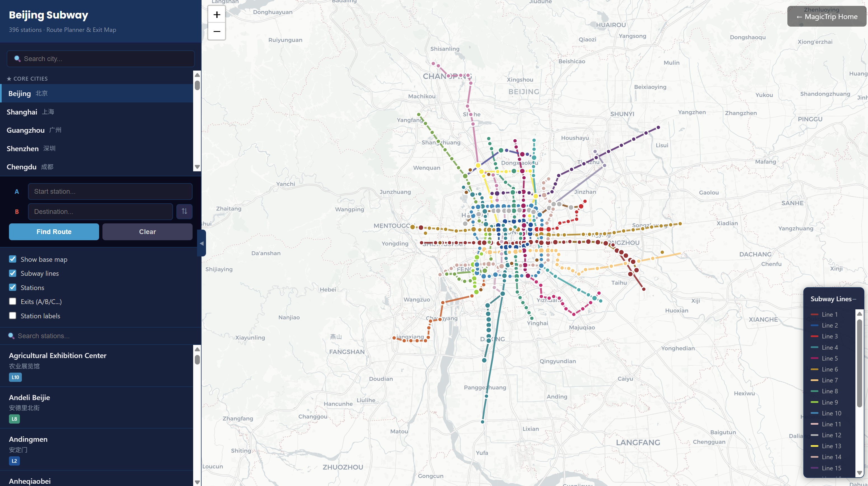Select Line 2 in legend
Screen dimensions: 868x486
pyautogui.click(x=830, y=326)
